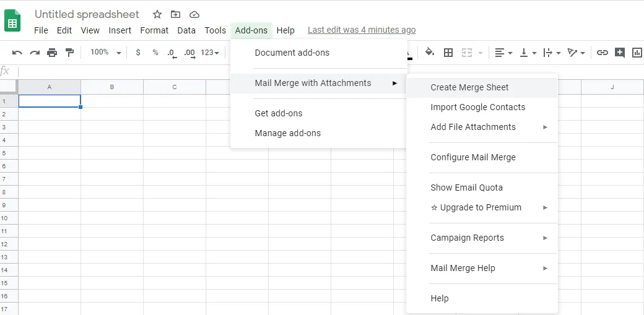Viewport: 644px width, 315px height.
Task: Open Google Sheets home icon
Action: [x=12, y=20]
